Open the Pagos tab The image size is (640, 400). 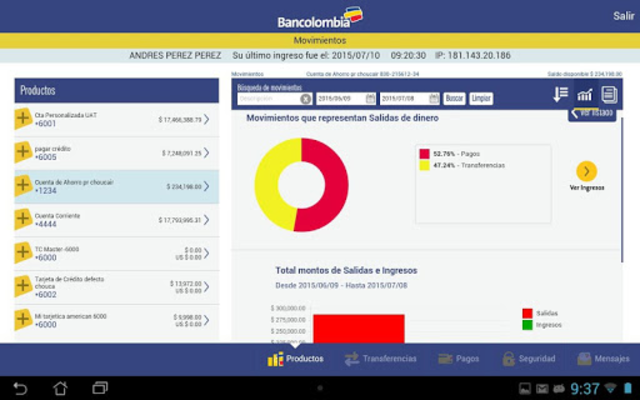[x=459, y=358]
